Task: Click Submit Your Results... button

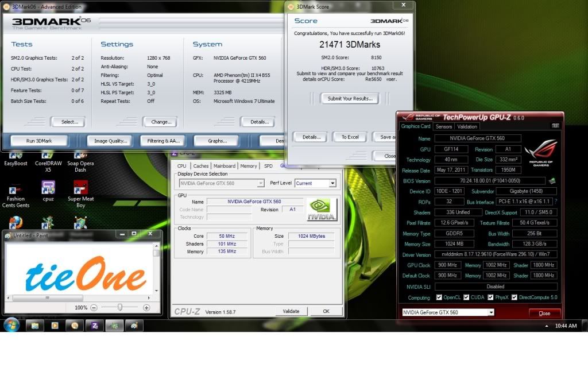Action: (x=350, y=98)
